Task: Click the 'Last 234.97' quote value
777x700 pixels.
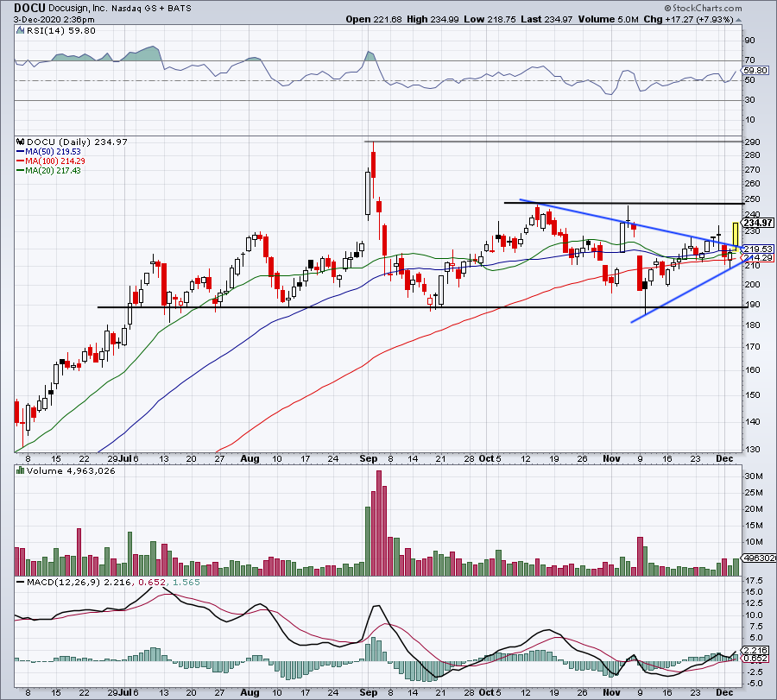Action: (546, 19)
